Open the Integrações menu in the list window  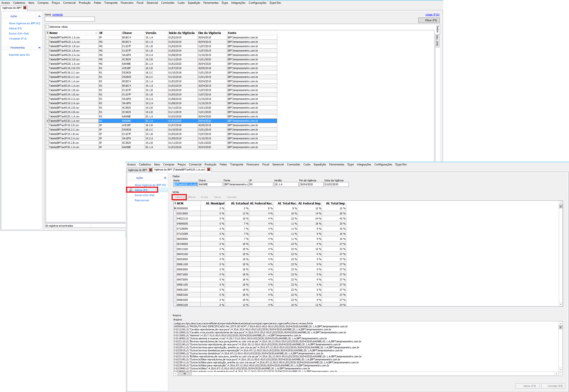(238, 3)
